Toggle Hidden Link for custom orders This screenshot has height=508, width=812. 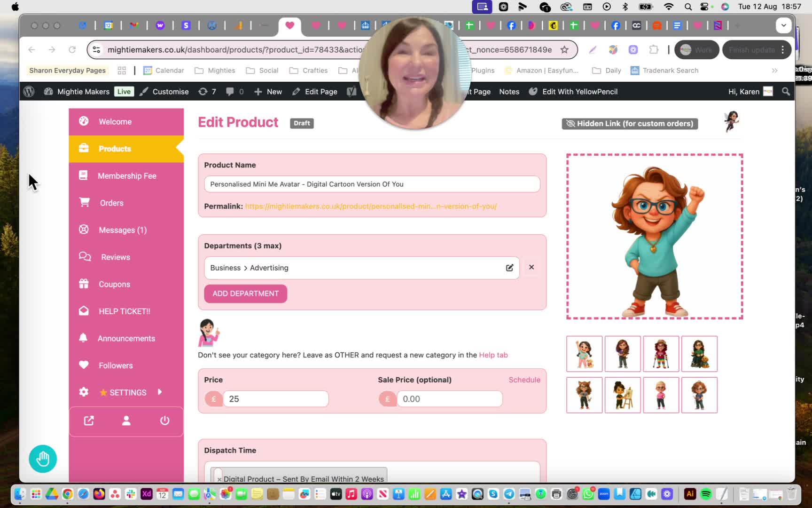point(630,124)
